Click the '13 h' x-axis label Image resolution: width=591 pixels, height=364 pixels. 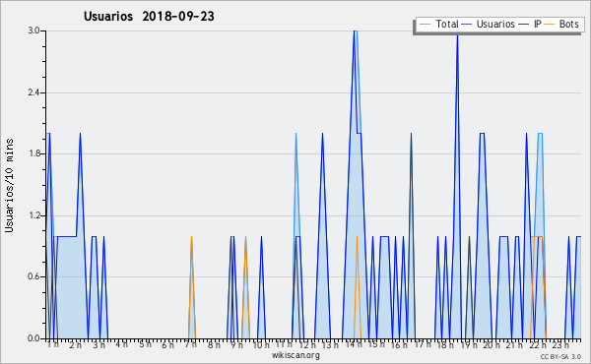[x=330, y=344]
